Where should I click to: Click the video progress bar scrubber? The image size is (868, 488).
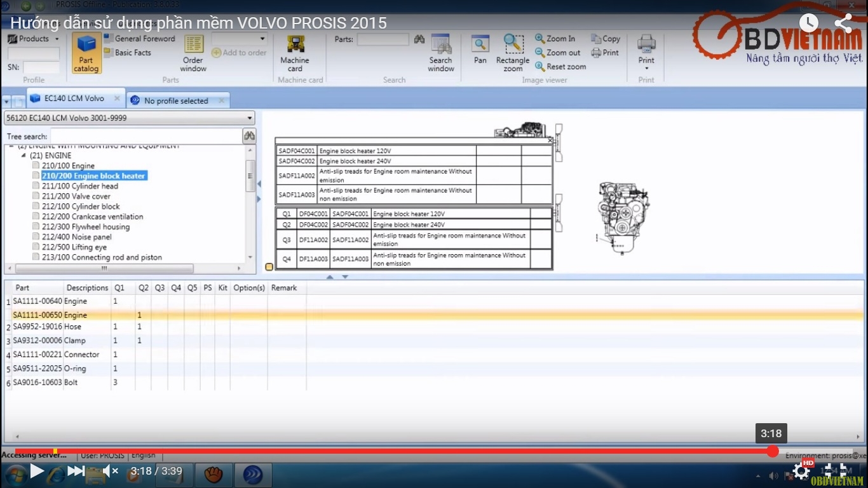773,451
